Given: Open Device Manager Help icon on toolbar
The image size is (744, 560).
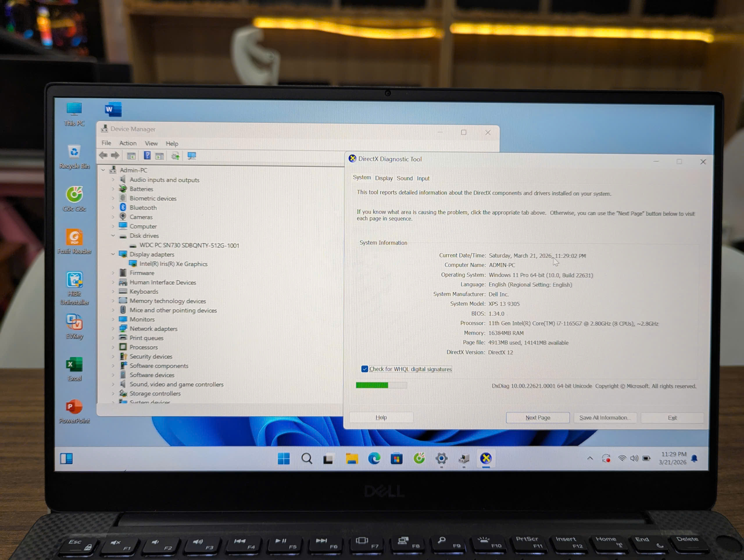Looking at the screenshot, I should tap(147, 155).
